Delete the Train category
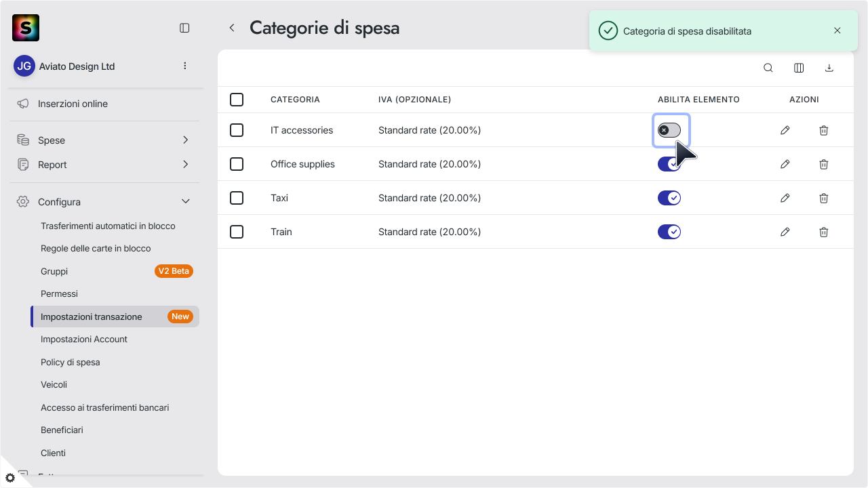 [x=824, y=232]
